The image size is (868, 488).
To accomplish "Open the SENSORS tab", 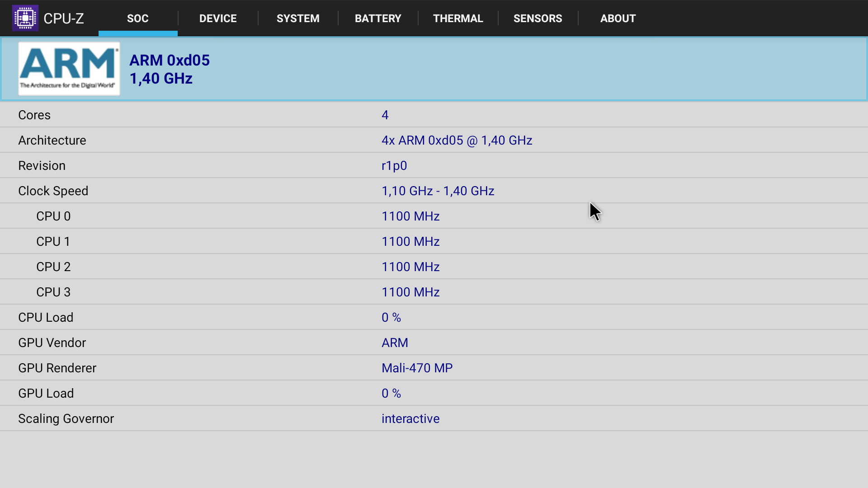I will click(538, 19).
